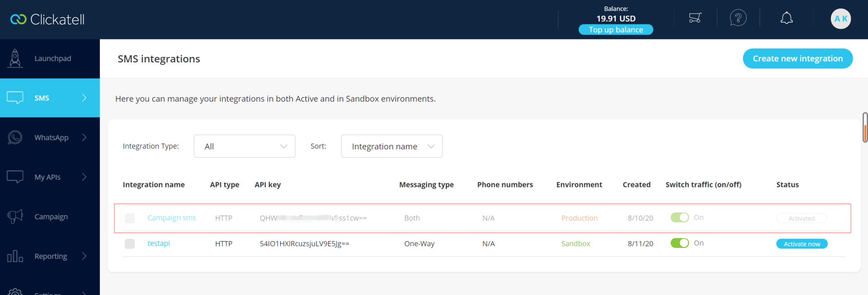The width and height of the screenshot is (868, 295).
Task: Open Reporting in the sidebar
Action: point(50,256)
